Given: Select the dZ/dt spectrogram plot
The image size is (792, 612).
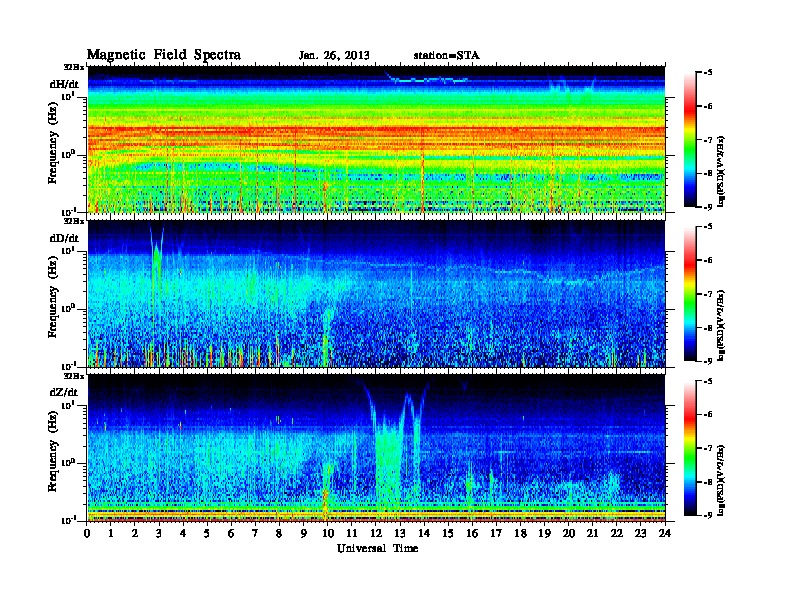Looking at the screenshot, I should [376, 448].
